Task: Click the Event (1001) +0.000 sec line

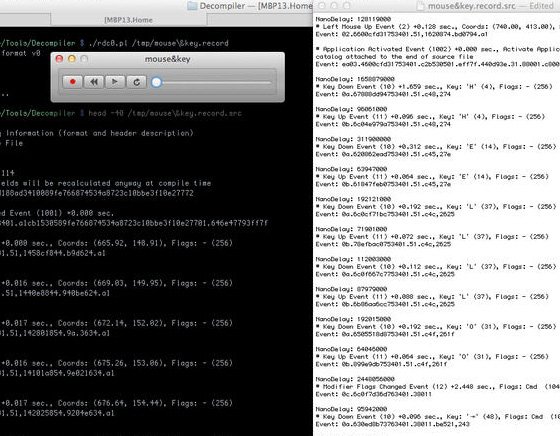Action: point(57,213)
